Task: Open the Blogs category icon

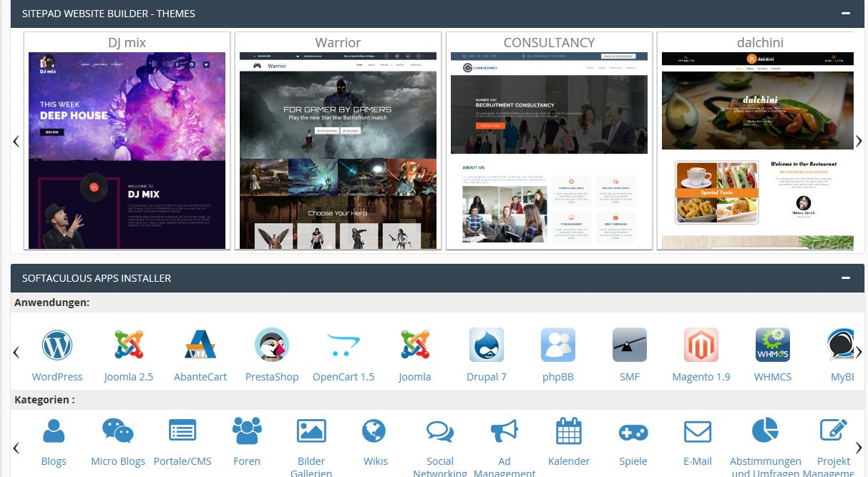Action: [54, 431]
